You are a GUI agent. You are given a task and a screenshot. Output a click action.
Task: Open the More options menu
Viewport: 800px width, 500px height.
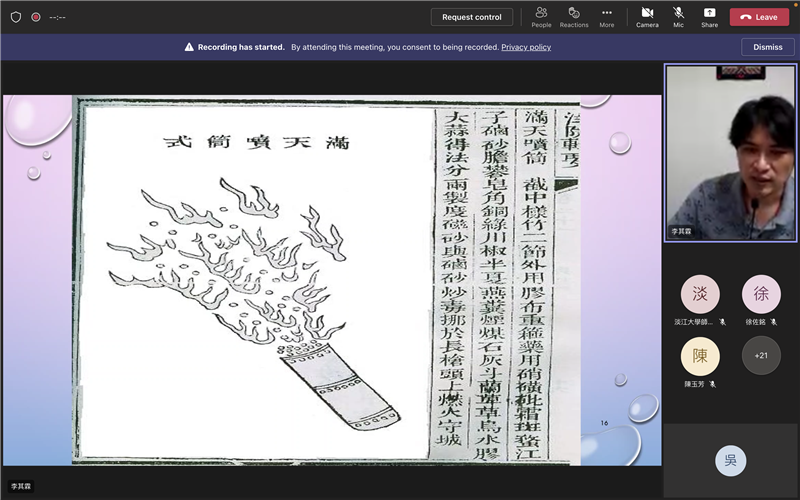[607, 16]
